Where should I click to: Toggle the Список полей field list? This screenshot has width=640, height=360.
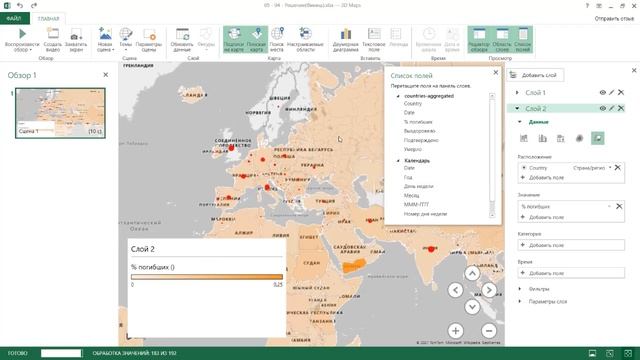click(523, 40)
